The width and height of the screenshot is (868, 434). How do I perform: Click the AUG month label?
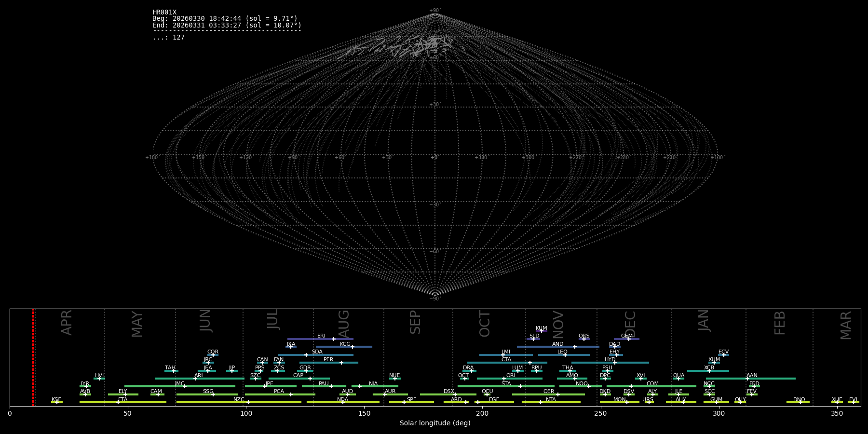click(x=344, y=324)
